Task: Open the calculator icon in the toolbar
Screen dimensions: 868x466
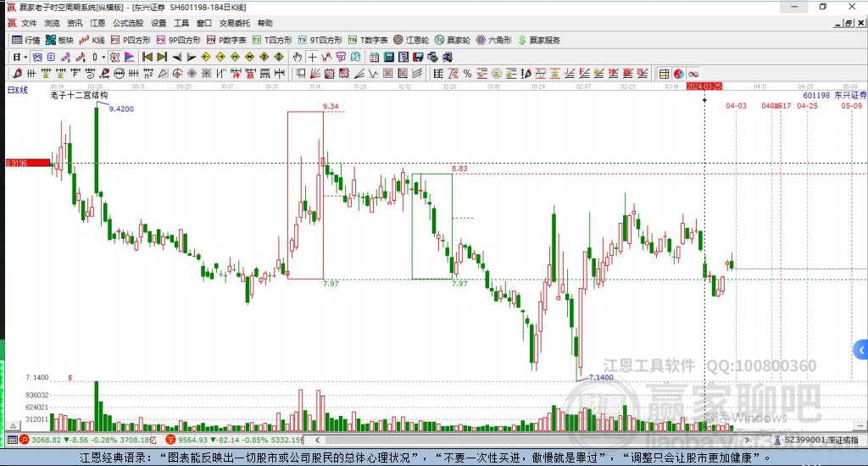Action: 388,57
